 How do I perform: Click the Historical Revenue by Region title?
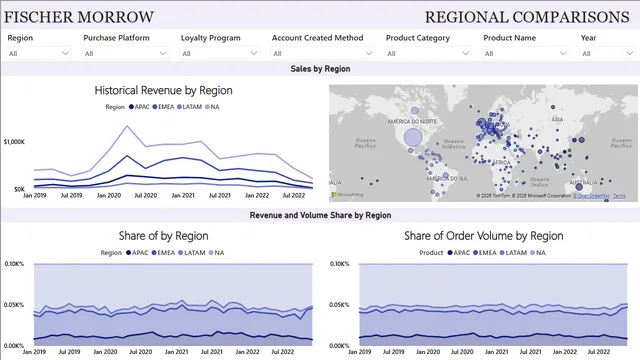point(163,90)
